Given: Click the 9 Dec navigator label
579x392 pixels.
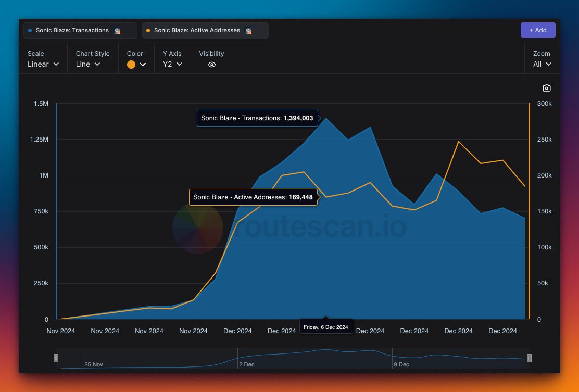Looking at the screenshot, I should tap(401, 364).
